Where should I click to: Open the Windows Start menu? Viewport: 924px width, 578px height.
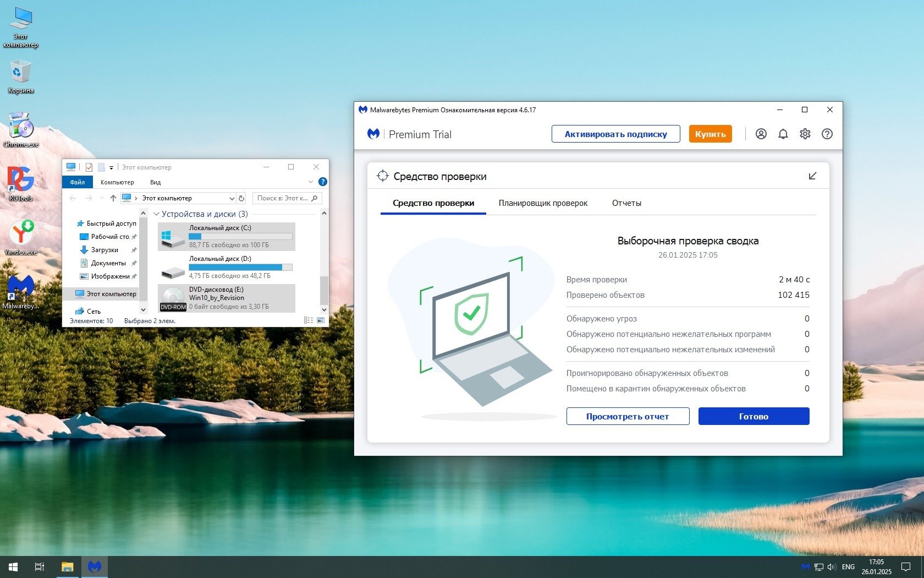coord(13,567)
